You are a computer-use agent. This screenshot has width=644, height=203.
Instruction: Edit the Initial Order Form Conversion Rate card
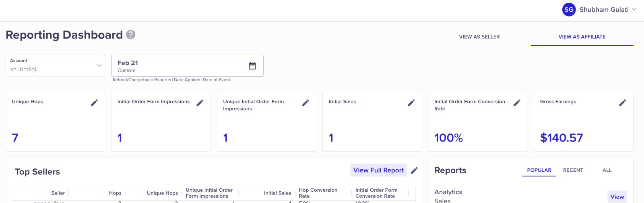[517, 103]
